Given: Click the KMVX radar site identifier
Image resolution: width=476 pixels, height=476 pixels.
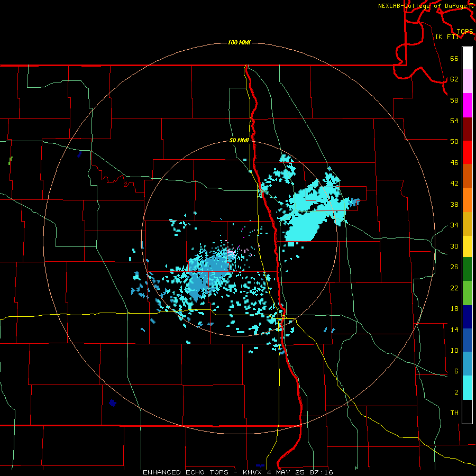Looking at the screenshot, I should click(x=252, y=472).
